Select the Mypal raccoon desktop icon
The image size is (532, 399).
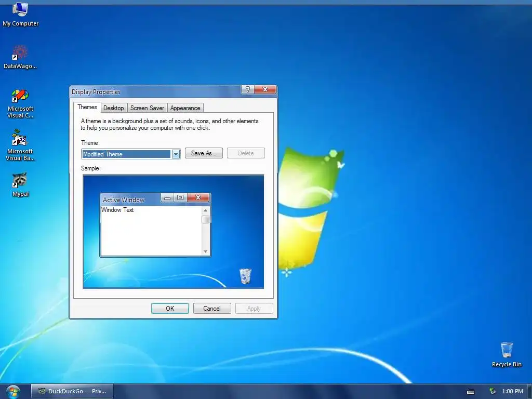coord(20,184)
